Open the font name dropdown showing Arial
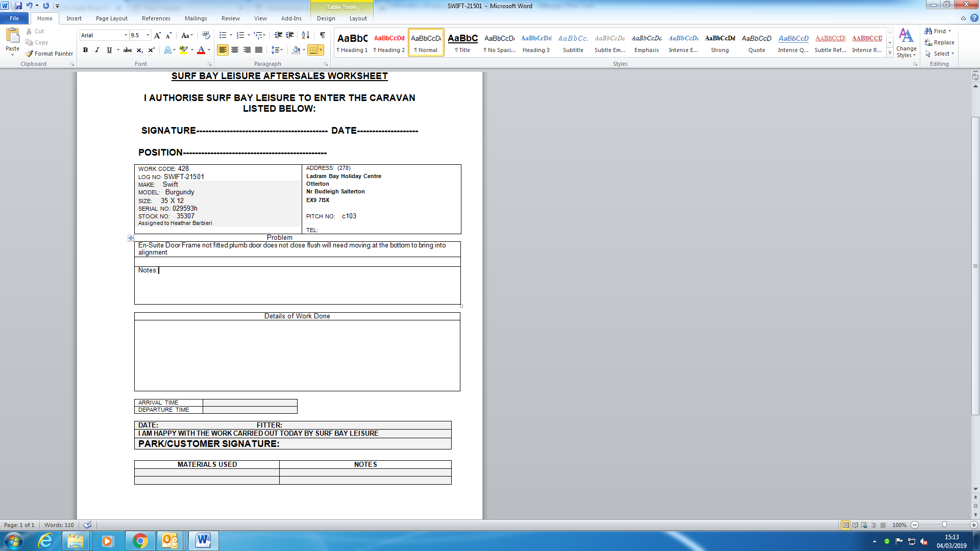 [126, 35]
